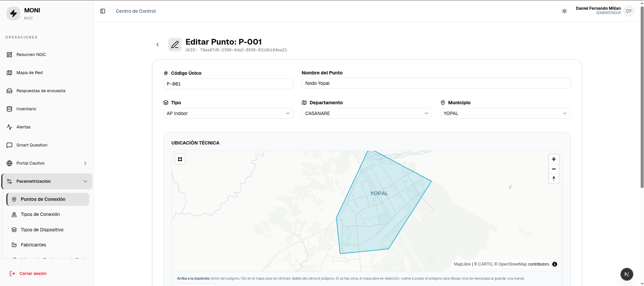Image resolution: width=644 pixels, height=286 pixels.
Task: Expand the Portal Cautivo submenu
Action: coord(47,163)
